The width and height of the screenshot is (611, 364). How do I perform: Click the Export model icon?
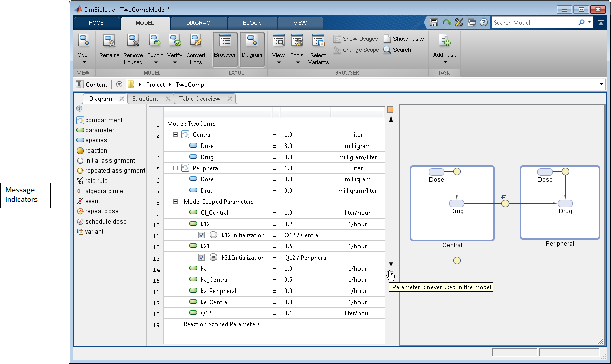[155, 41]
